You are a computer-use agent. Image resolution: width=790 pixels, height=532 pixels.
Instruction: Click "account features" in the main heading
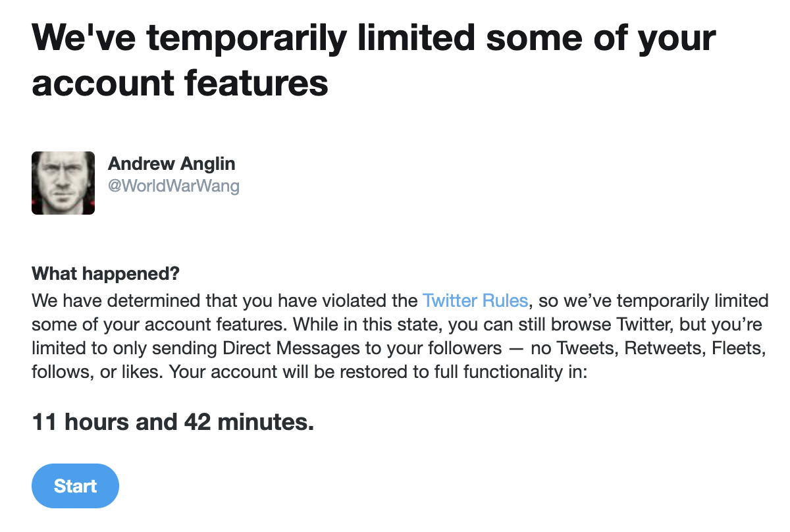tap(180, 84)
